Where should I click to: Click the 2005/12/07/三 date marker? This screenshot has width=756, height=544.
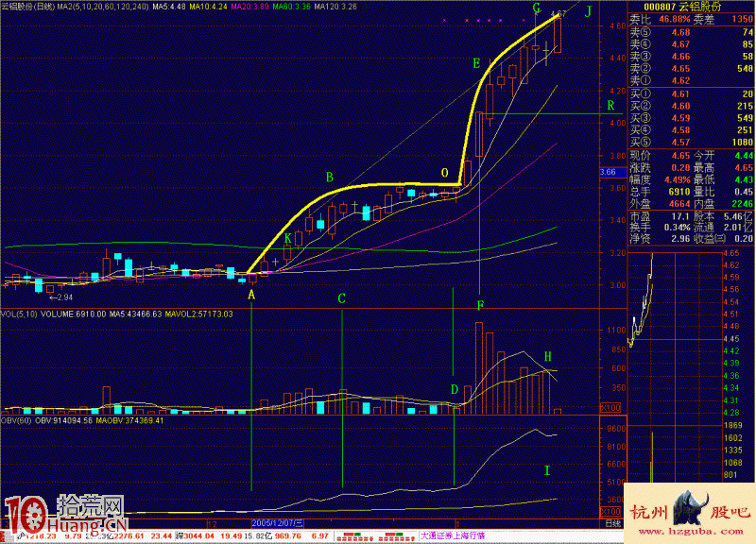277,523
